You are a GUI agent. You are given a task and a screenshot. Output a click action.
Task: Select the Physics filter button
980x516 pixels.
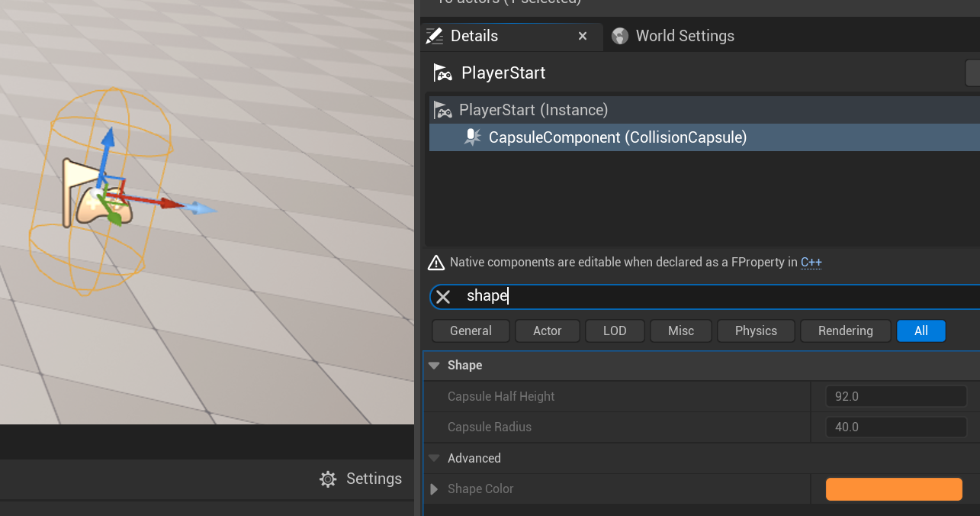pos(756,331)
